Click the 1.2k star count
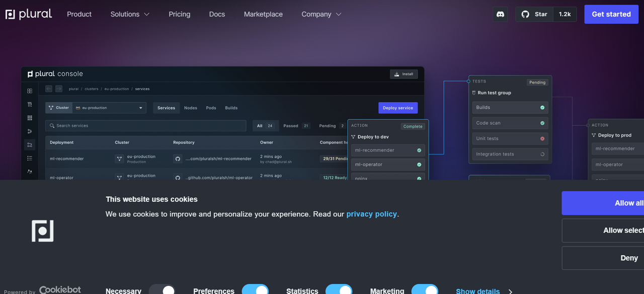This screenshot has width=644, height=294. (x=565, y=14)
